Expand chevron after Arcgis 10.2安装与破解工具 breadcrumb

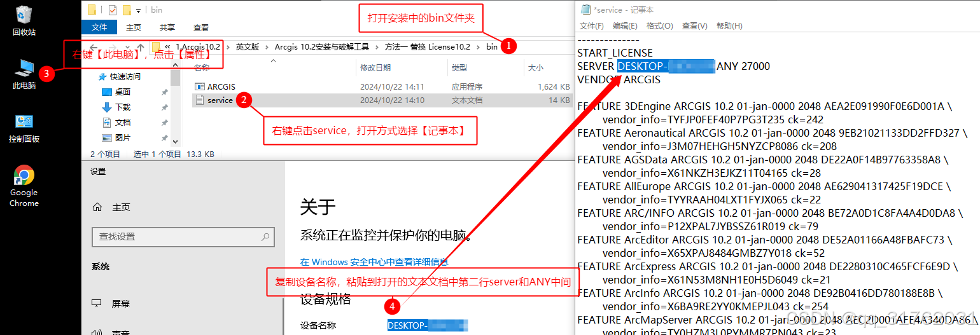pos(377,47)
